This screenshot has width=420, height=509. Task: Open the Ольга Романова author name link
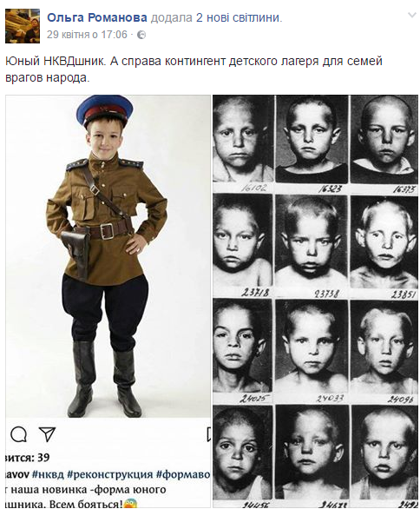click(x=97, y=17)
